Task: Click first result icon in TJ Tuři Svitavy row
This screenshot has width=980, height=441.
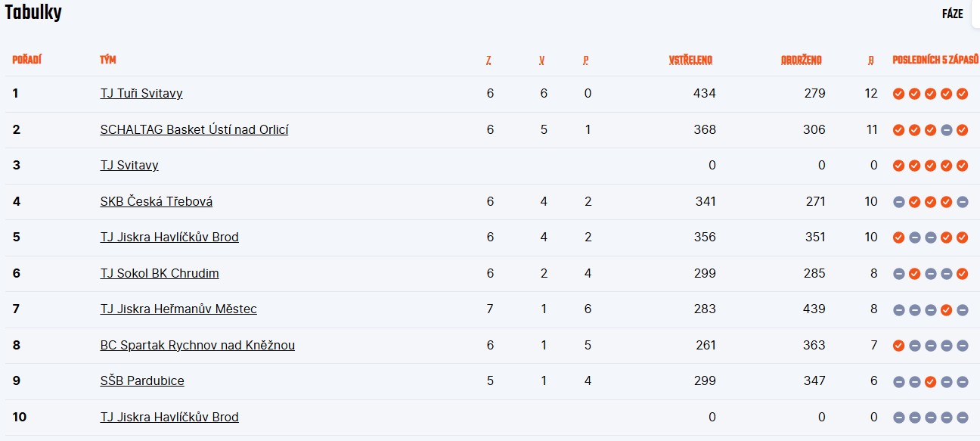Action: [898, 94]
